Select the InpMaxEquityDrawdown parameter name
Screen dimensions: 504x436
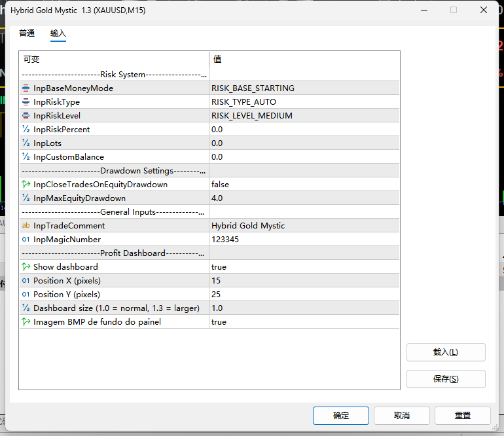click(x=79, y=198)
